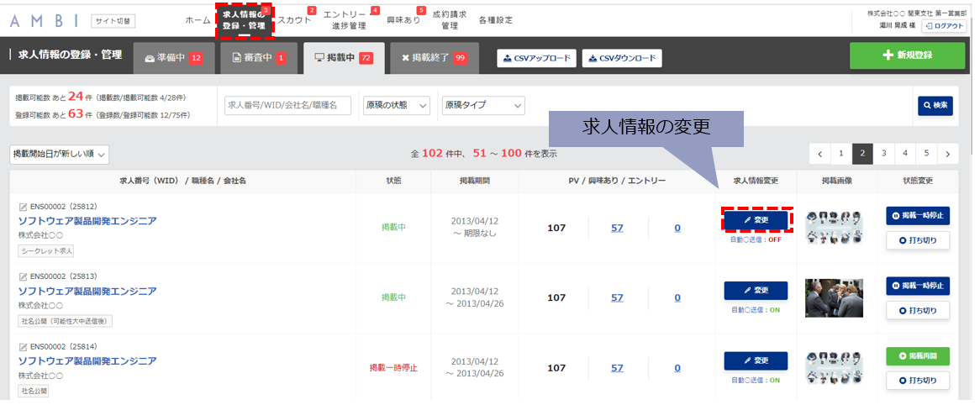Click 掲載再開 for WID 25814
Screen dimensions: 980x405
918,355
